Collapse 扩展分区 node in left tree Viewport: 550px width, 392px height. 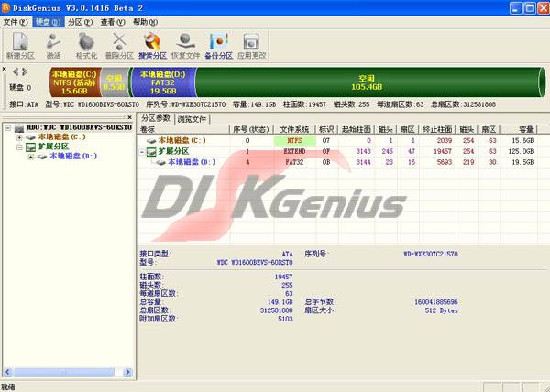(19, 147)
